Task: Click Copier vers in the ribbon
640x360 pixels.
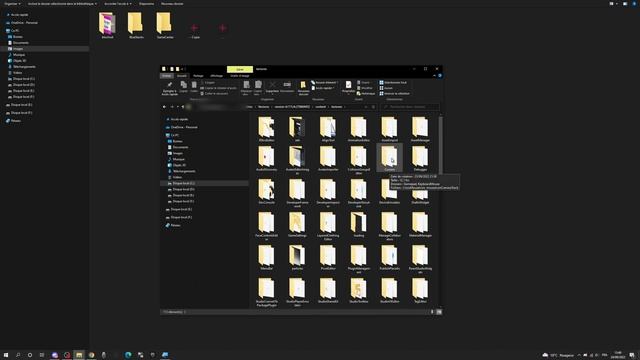Action: [258, 88]
